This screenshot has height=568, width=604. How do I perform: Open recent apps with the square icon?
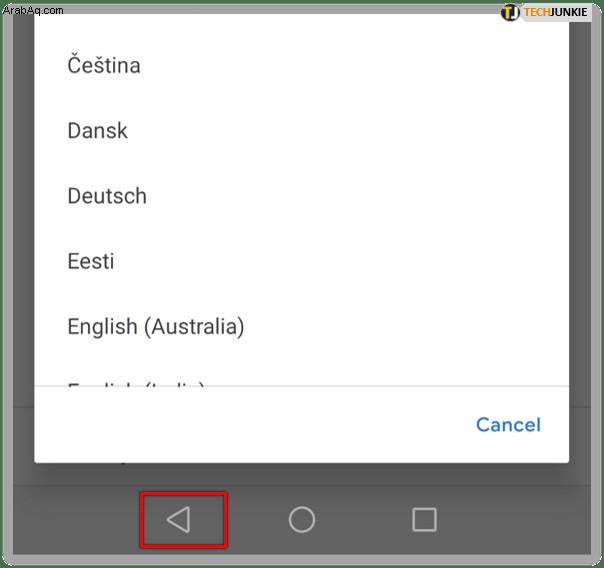click(424, 519)
